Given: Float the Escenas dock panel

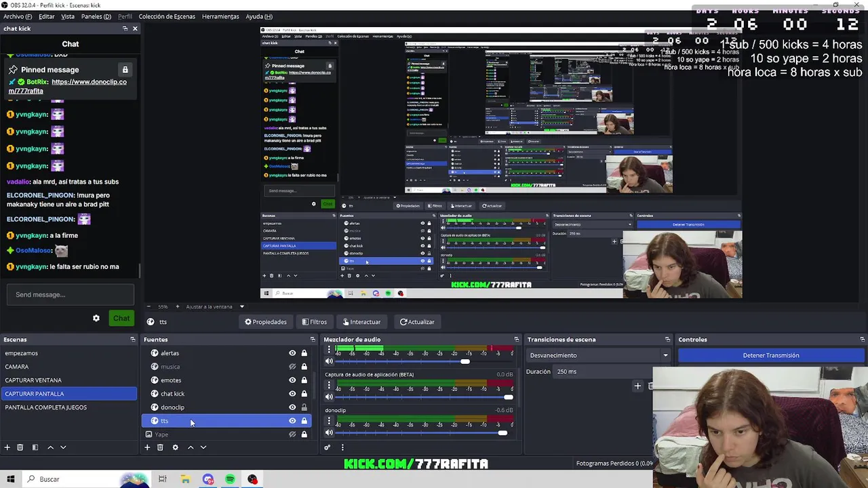Looking at the screenshot, I should 133,340.
